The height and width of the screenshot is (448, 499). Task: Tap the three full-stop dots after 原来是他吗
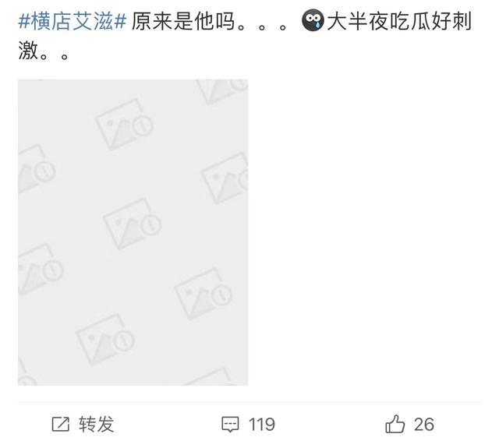[x=262, y=26]
